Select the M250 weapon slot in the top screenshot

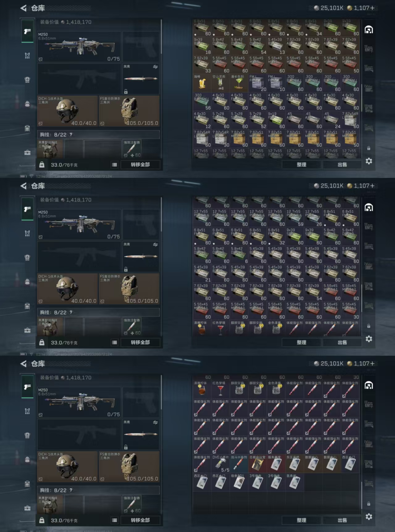tap(79, 47)
